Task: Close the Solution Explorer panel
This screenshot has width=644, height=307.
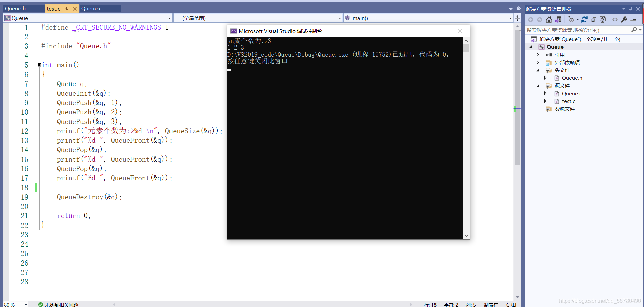Action: (638, 9)
